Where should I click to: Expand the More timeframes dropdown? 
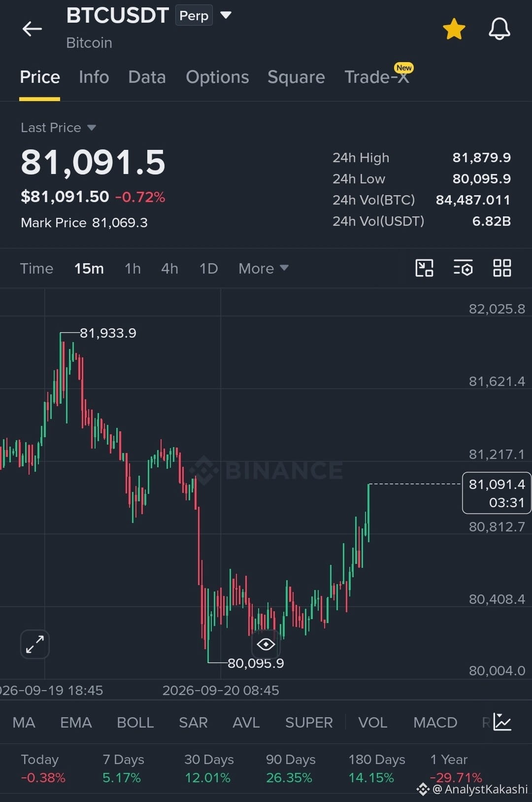[264, 269]
